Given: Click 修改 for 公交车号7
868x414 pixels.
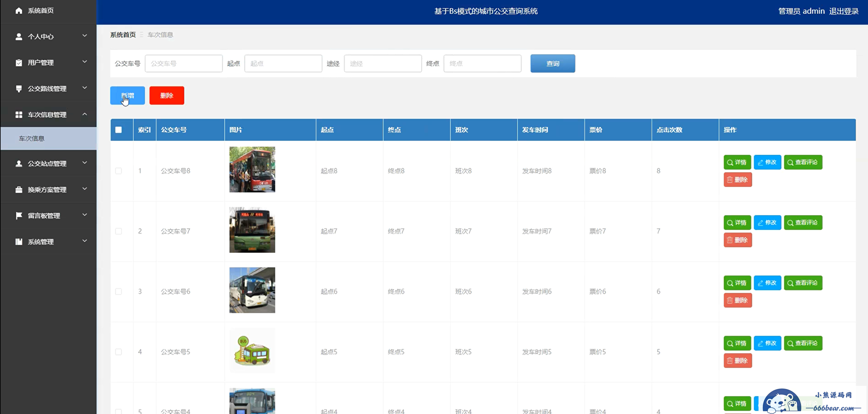Looking at the screenshot, I should 767,222.
